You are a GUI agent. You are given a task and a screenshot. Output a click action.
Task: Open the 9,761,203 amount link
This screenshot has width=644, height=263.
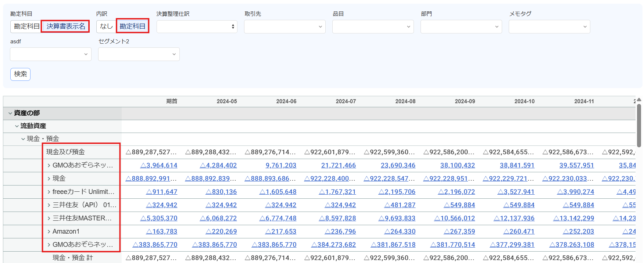coord(281,165)
